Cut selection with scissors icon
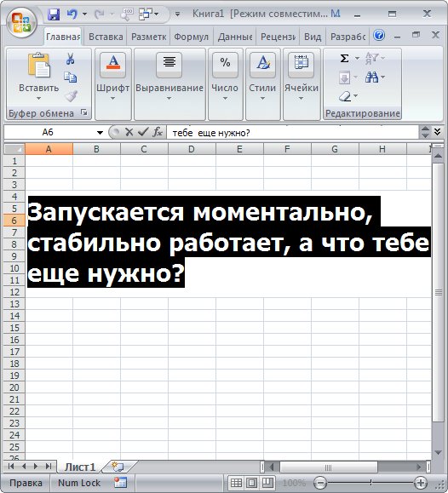This screenshot has width=448, height=493. tap(70, 59)
